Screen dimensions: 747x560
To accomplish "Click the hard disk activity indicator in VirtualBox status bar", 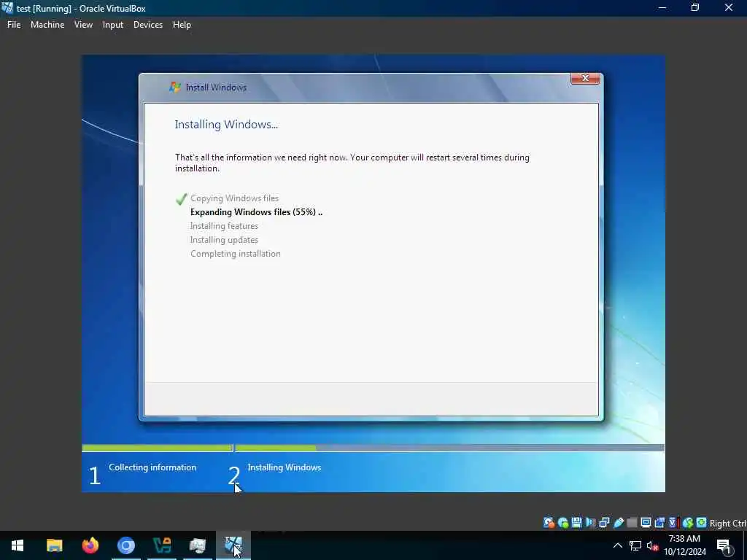I will click(549, 523).
